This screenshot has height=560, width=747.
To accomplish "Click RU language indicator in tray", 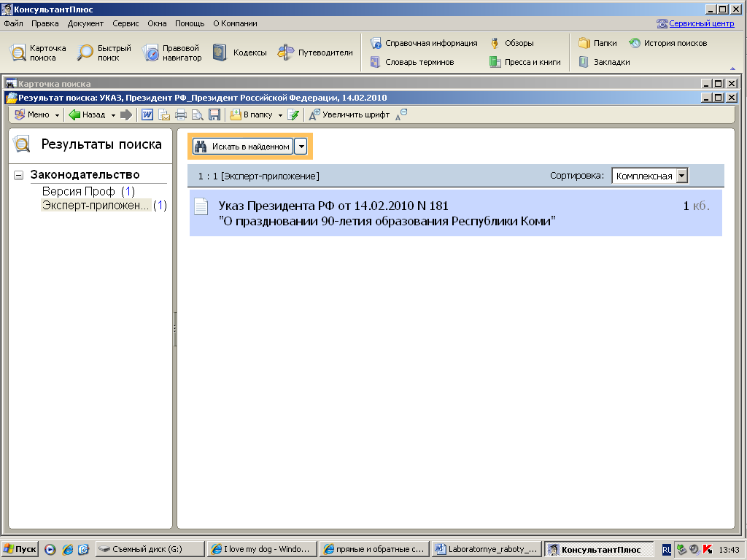I will point(667,550).
